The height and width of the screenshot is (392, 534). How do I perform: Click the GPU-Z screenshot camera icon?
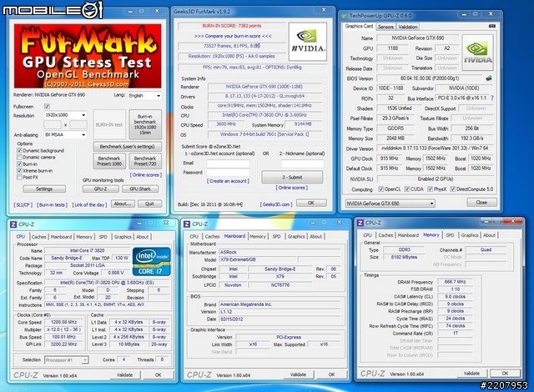pyautogui.click(x=491, y=26)
